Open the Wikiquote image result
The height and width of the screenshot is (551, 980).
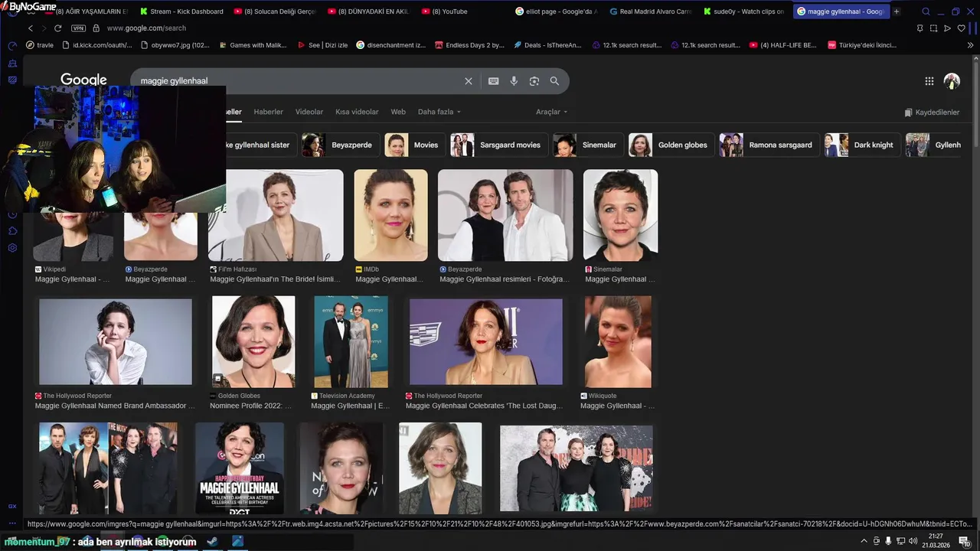tap(618, 341)
